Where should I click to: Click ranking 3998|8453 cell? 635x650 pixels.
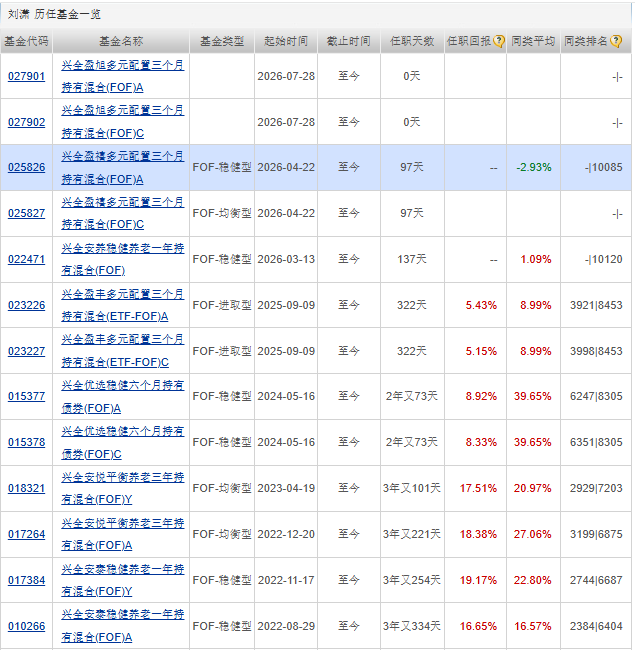(596, 352)
